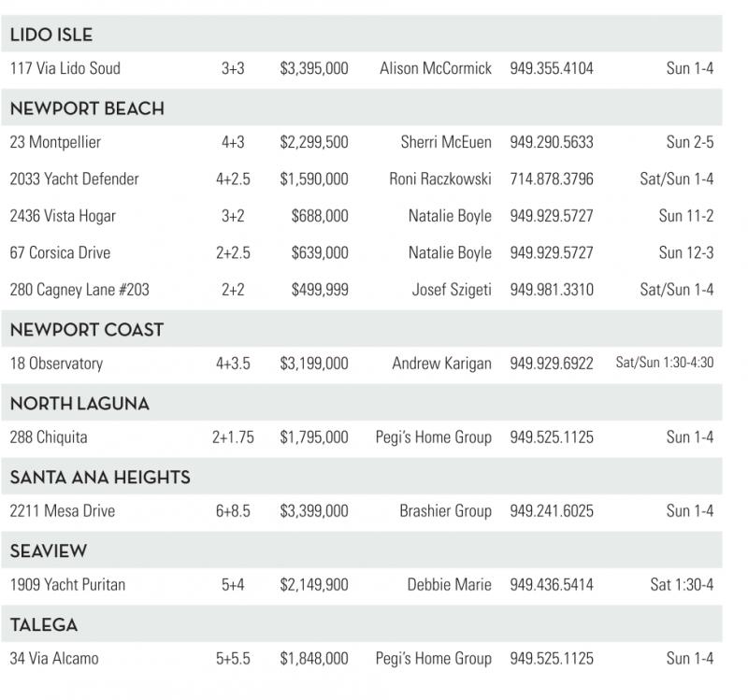Click agent name Sherri McEuen
Image resolution: width=748 pixels, height=700 pixels.
[446, 142]
